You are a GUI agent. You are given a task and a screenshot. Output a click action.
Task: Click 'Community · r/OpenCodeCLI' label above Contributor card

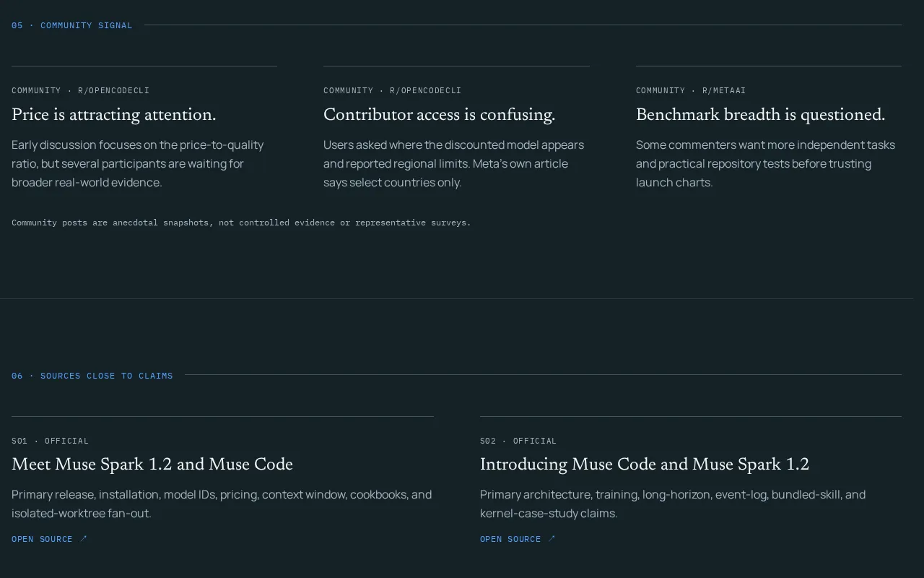click(393, 90)
